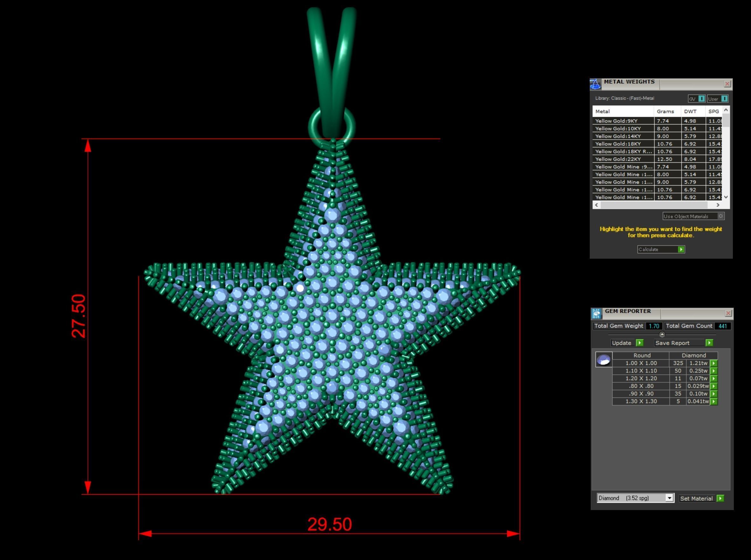The width and height of the screenshot is (751, 560).
Task: Click the 325 gem count cell
Action: [x=678, y=363]
